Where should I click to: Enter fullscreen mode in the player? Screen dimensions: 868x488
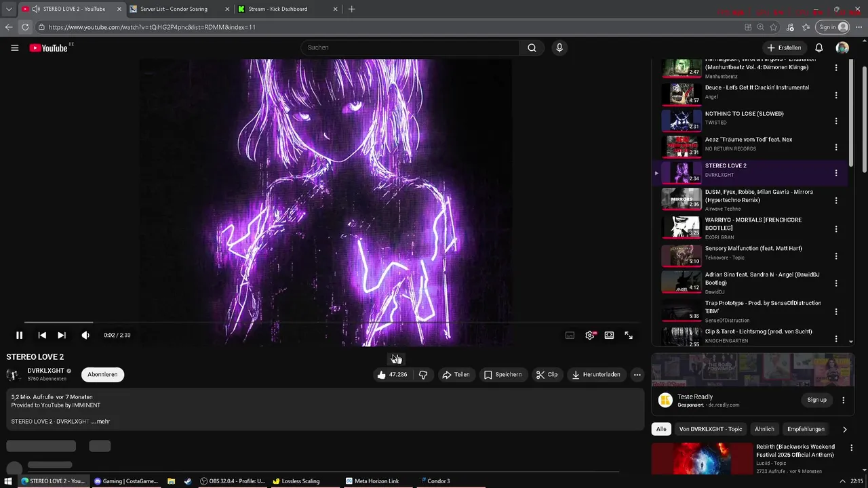[629, 335]
